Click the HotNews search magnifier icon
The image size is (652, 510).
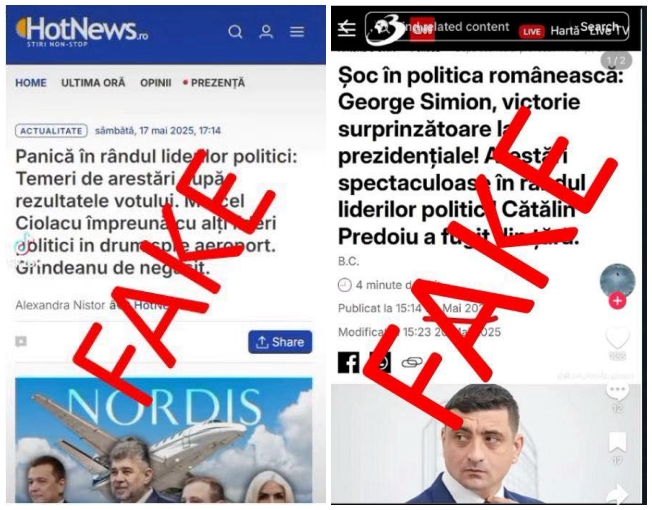pos(235,32)
